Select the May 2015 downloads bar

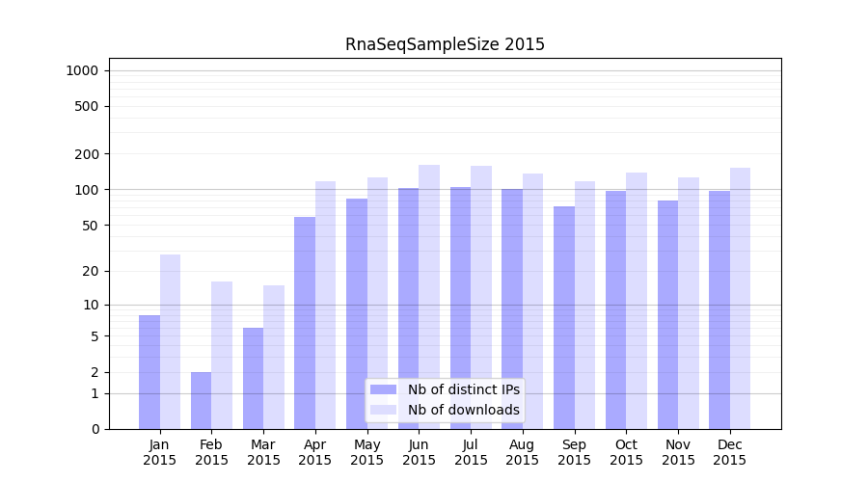click(377, 304)
